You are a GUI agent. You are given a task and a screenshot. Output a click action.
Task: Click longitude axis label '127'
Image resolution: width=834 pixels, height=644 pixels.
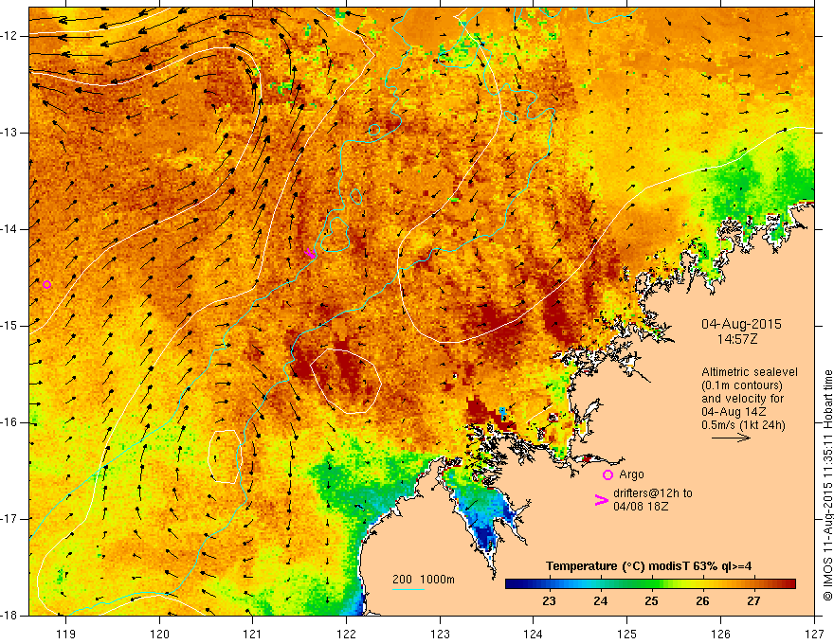click(x=814, y=634)
